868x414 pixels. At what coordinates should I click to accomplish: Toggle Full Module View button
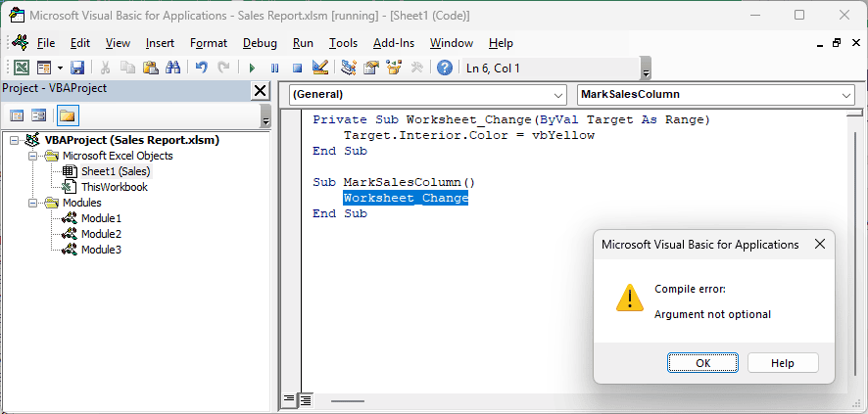click(305, 399)
